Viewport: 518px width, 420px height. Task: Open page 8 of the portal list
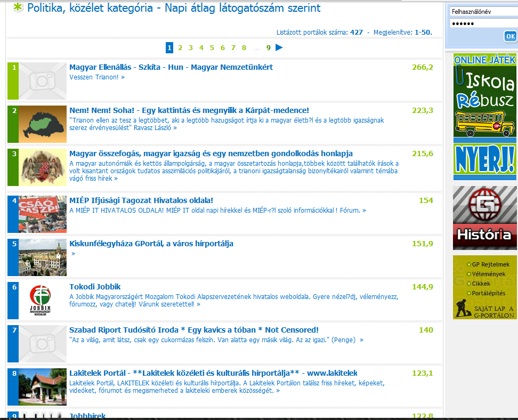[244, 48]
